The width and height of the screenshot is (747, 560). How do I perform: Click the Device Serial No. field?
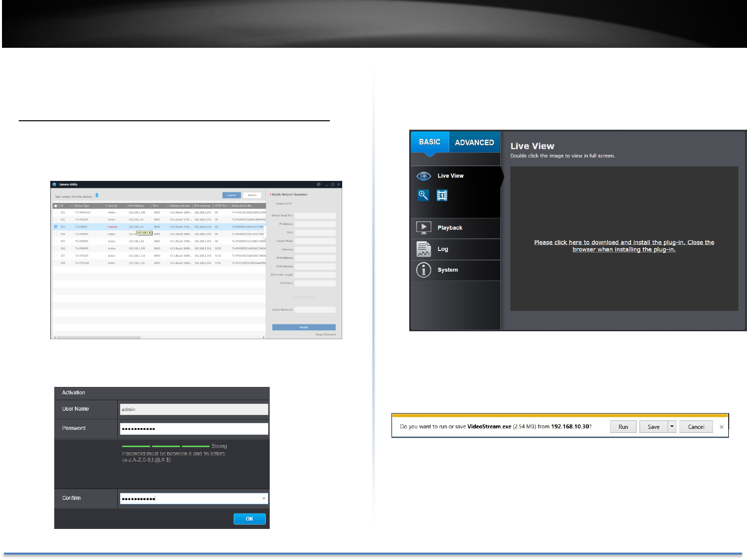pyautogui.click(x=315, y=216)
